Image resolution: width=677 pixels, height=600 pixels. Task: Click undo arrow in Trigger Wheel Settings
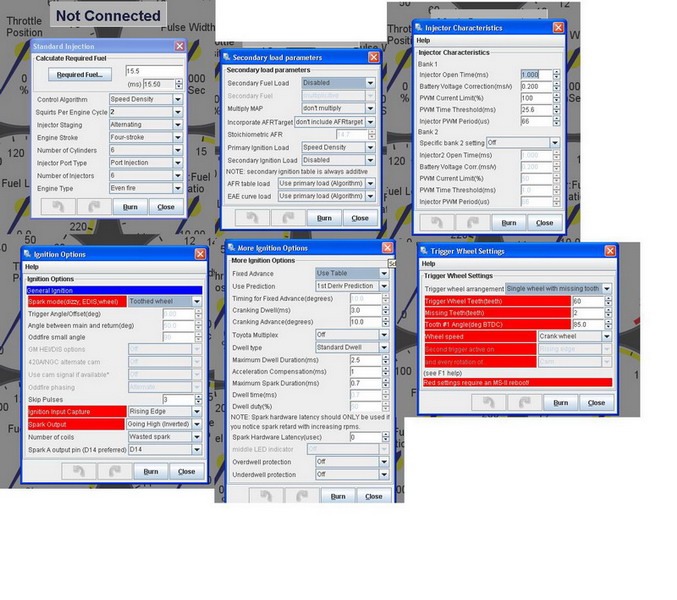pyautogui.click(x=489, y=402)
